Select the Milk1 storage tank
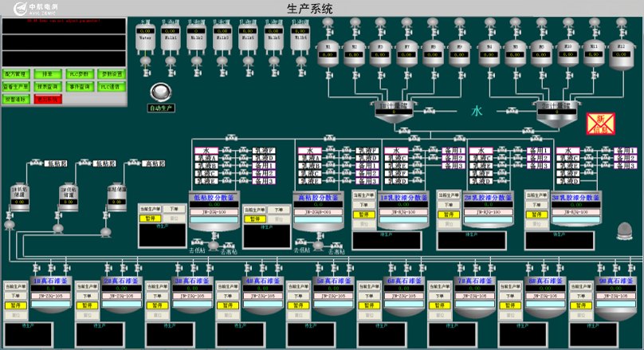This screenshot has width=644, height=350. coord(171,39)
